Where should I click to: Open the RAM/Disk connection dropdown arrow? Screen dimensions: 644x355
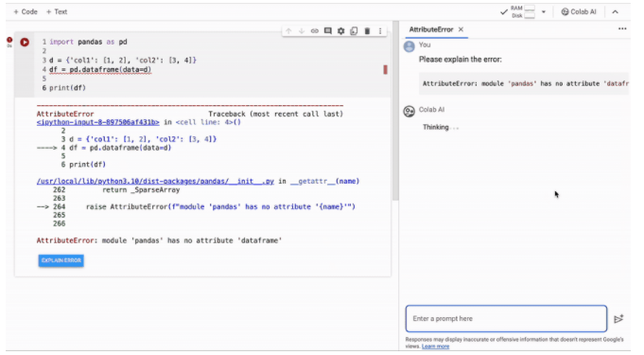(x=544, y=12)
